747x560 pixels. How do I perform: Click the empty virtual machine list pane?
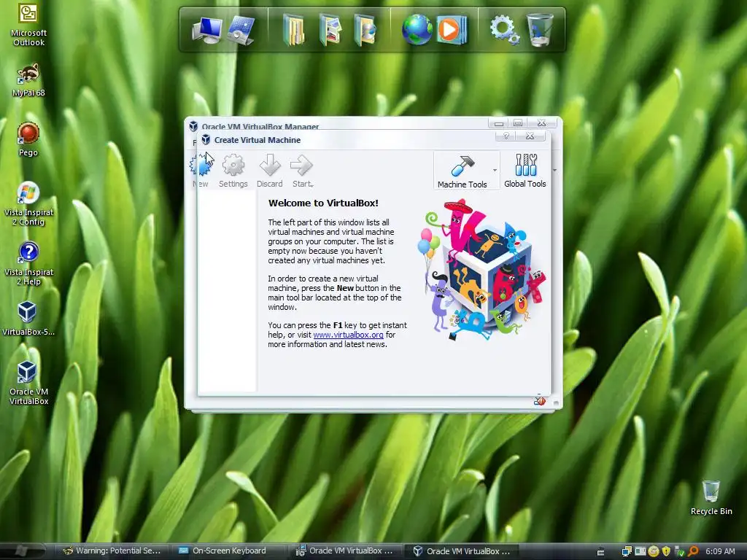click(228, 290)
